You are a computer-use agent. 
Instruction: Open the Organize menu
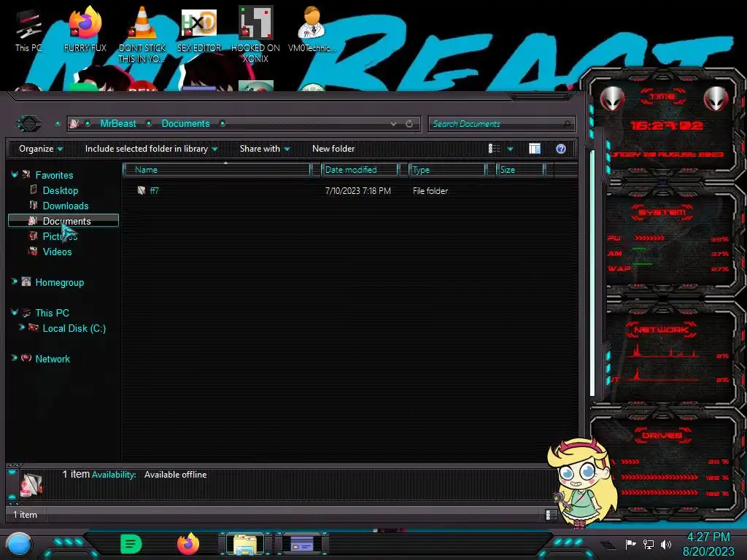(x=41, y=149)
